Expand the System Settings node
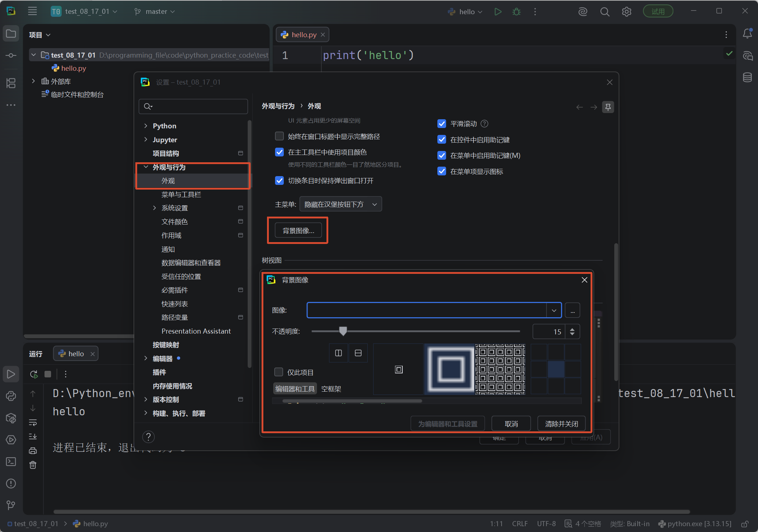The width and height of the screenshot is (758, 532). (154, 208)
